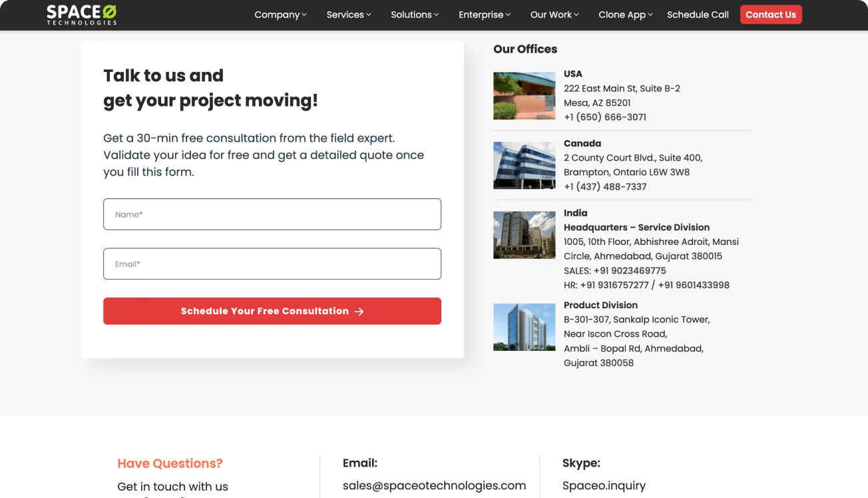Screen dimensions: 868x498
Task: Focus the Email input field
Action: point(272,264)
